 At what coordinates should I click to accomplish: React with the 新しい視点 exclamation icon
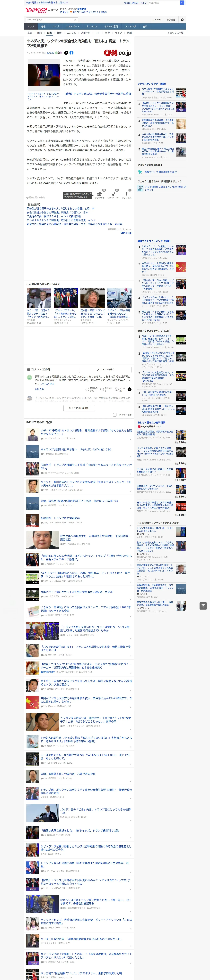pyautogui.click(x=127, y=194)
